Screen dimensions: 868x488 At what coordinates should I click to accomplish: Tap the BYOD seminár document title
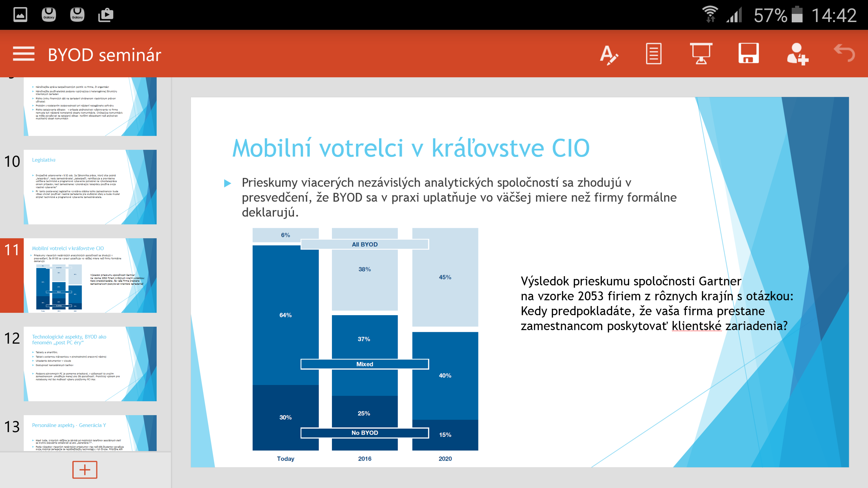click(104, 55)
